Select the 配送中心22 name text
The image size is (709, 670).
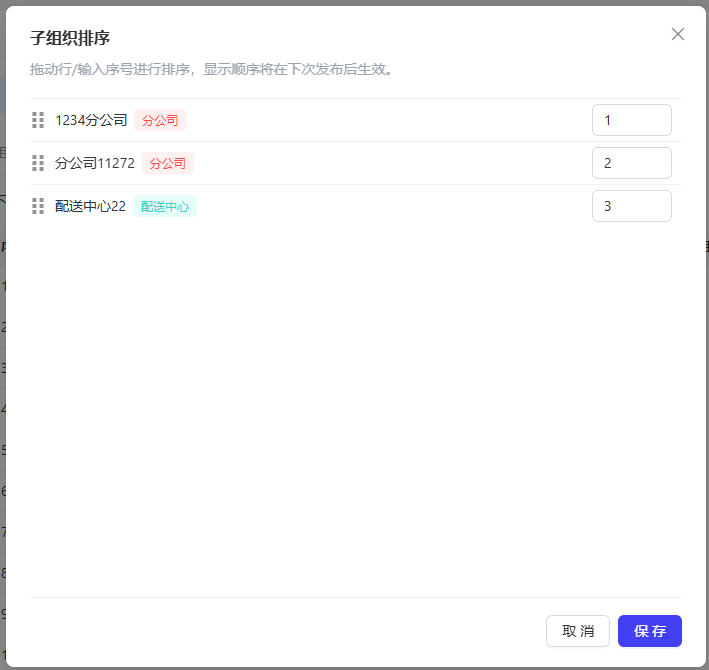pos(90,206)
